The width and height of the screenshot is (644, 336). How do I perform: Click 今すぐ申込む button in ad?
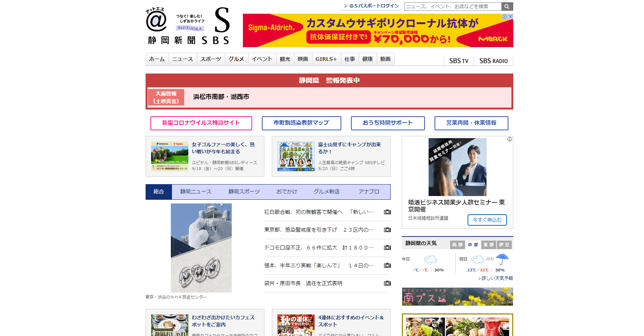[x=487, y=220]
